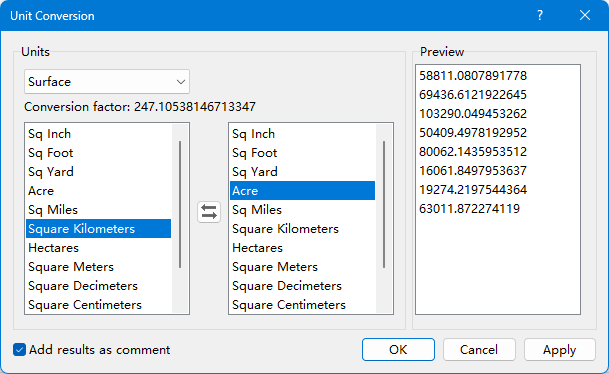
Task: Click target units list scrollbar thumb
Action: pyautogui.click(x=384, y=205)
